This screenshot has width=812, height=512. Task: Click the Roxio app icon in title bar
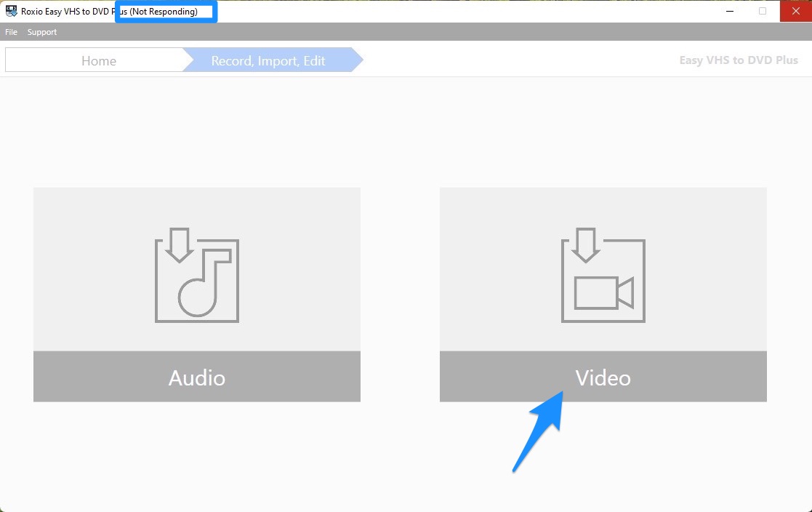pos(12,12)
